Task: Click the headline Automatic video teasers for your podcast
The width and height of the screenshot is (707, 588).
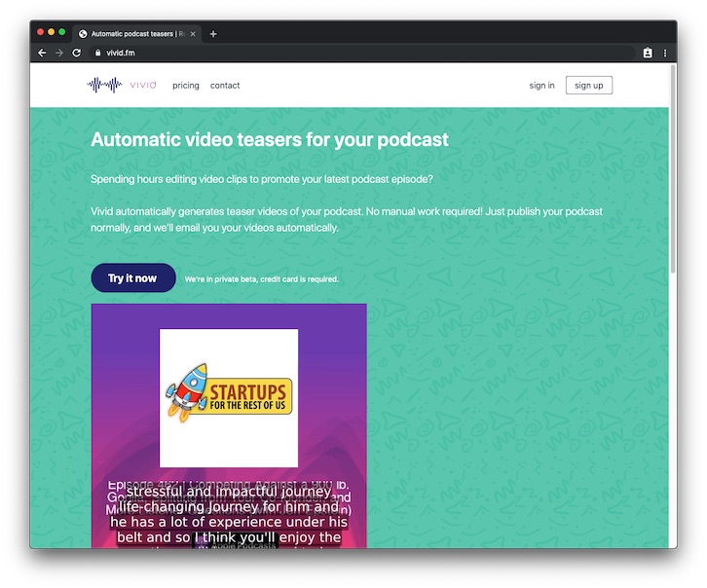Action: point(270,139)
